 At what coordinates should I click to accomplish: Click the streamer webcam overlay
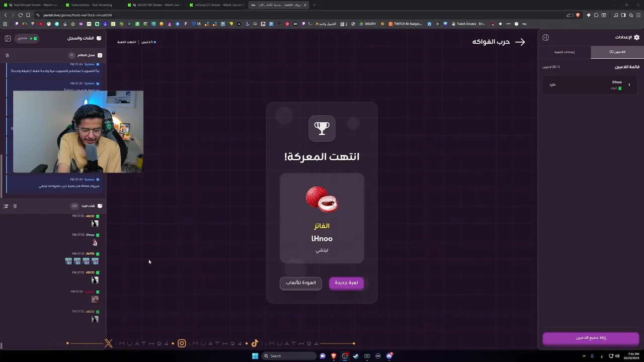point(78,132)
